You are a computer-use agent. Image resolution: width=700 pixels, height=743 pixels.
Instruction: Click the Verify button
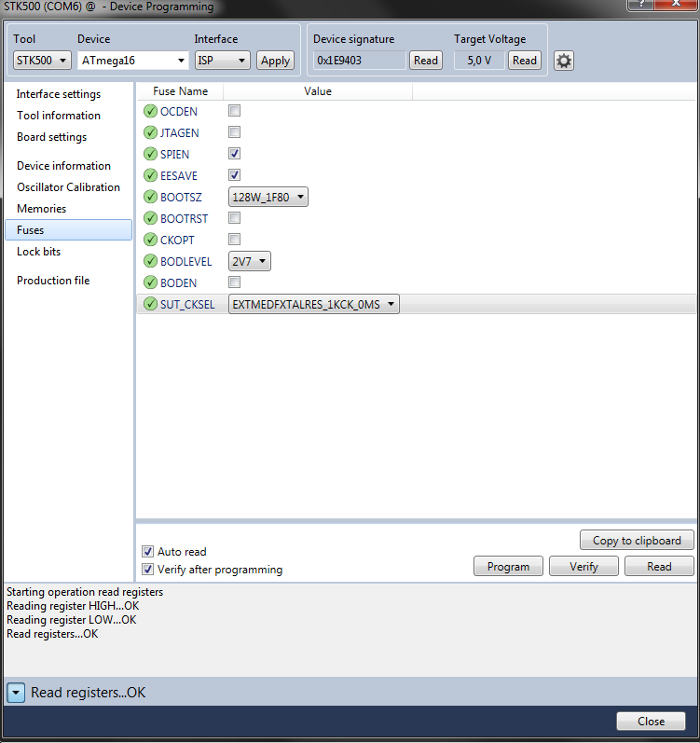583,566
